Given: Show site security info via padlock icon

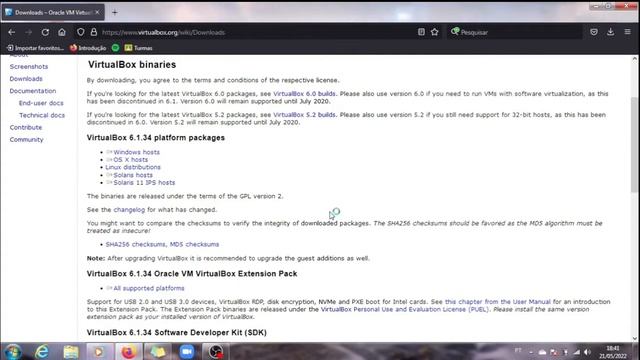Looking at the screenshot, I should (94, 32).
